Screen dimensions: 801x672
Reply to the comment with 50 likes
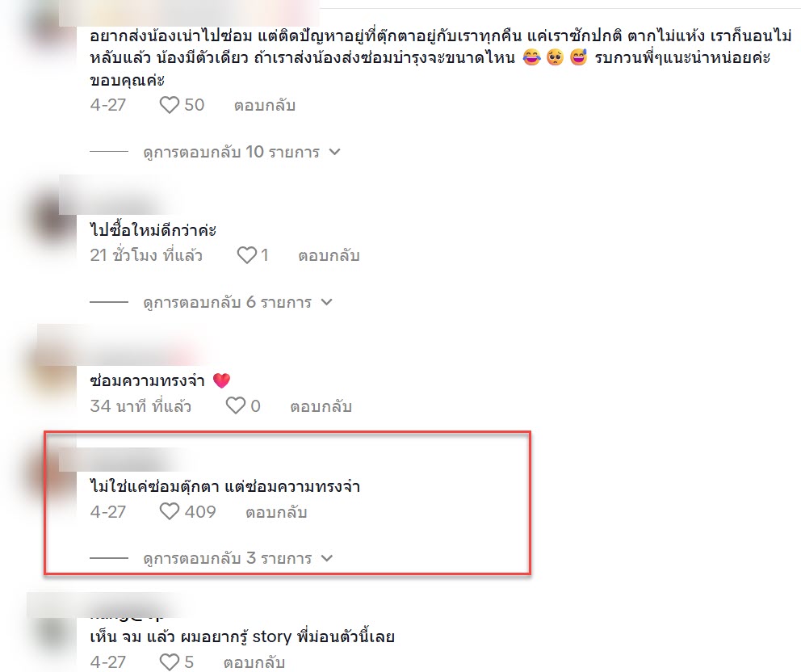(265, 105)
